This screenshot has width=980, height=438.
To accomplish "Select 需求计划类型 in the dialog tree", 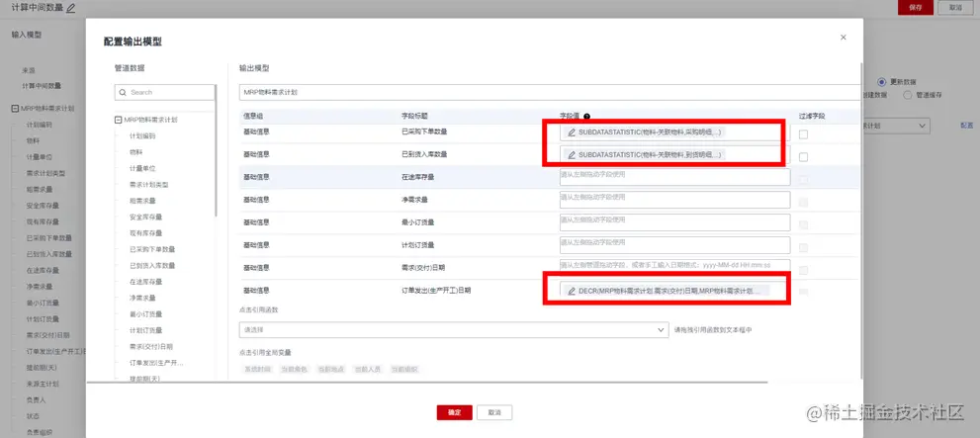I will 148,185.
